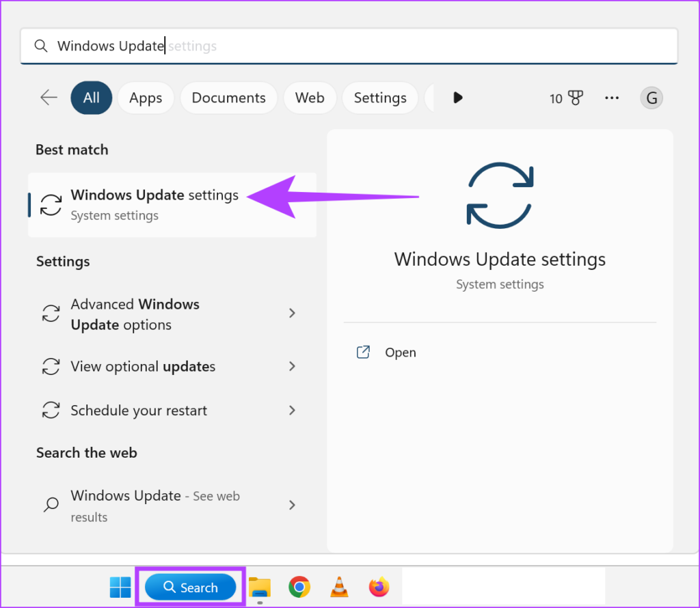
Task: Switch to the Documents filter tab
Action: pyautogui.click(x=228, y=98)
